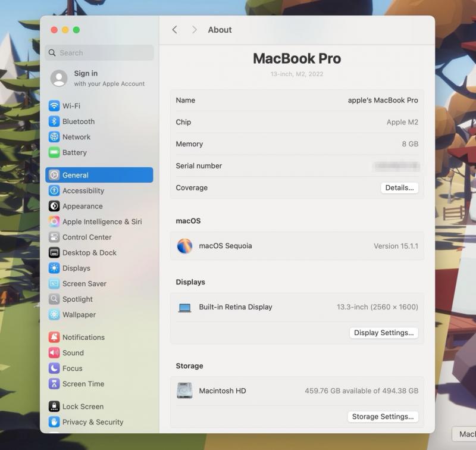Click the General gear icon
Viewport: 476px width, 450px height.
tap(54, 175)
